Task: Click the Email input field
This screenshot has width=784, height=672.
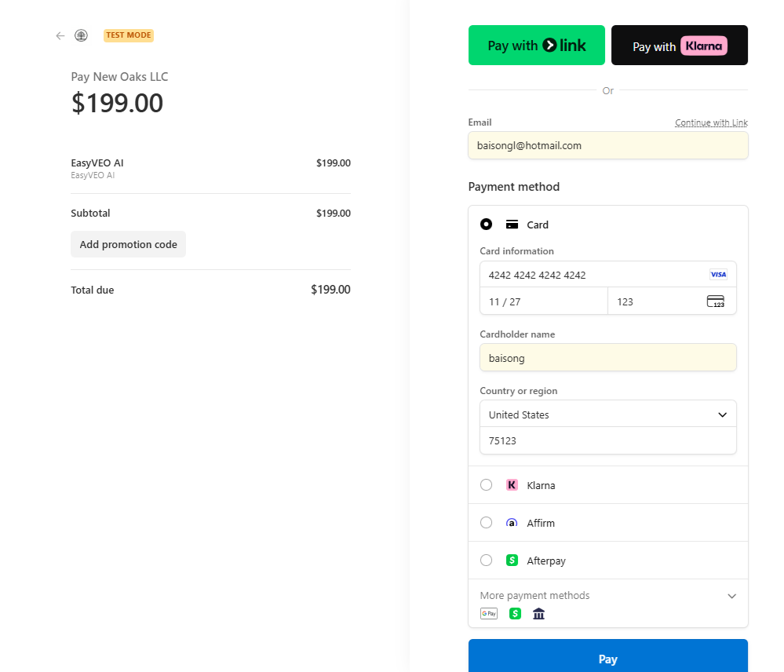Action: [x=608, y=145]
